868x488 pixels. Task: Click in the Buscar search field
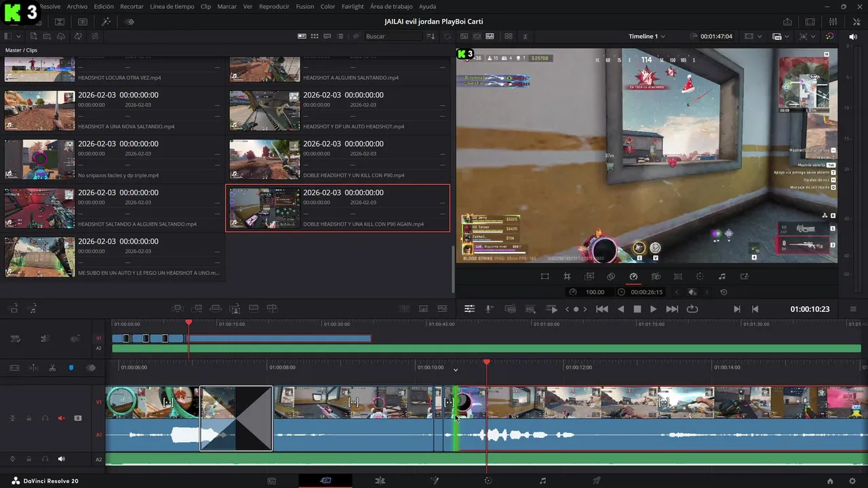pyautogui.click(x=393, y=36)
